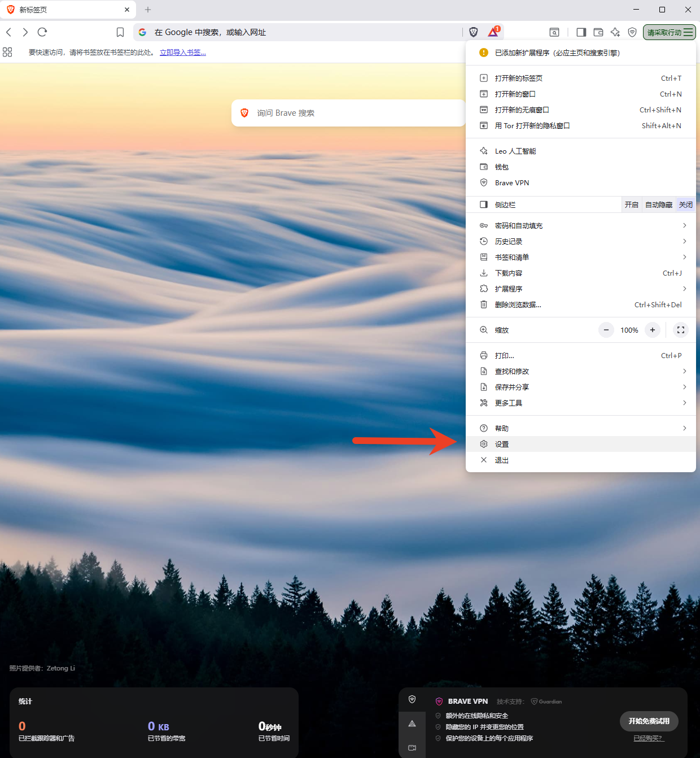Increase zoom with the plus button

(x=653, y=330)
